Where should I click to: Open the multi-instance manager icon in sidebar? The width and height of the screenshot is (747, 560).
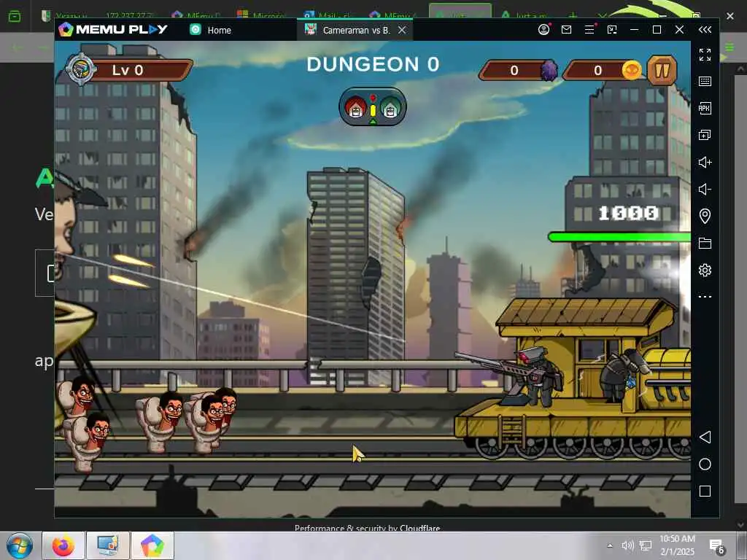point(705,135)
